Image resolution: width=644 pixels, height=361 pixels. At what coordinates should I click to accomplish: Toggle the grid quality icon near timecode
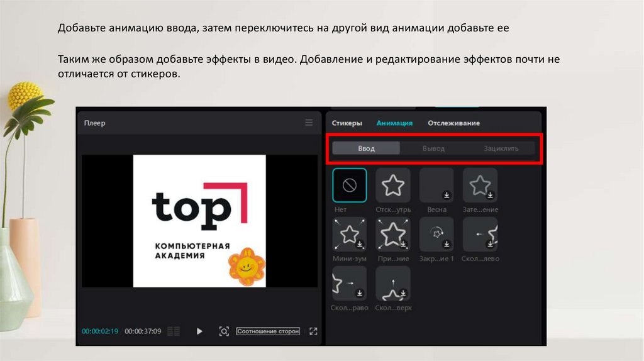tap(174, 331)
